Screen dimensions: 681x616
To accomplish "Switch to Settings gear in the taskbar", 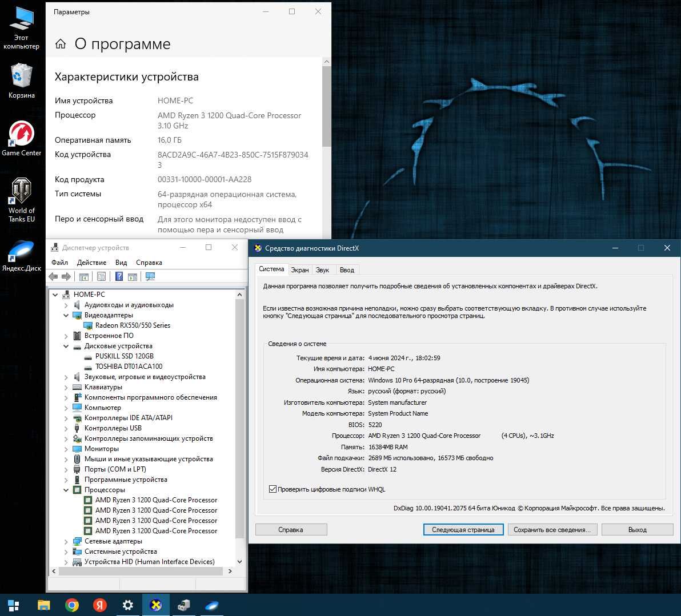I will pos(128,605).
